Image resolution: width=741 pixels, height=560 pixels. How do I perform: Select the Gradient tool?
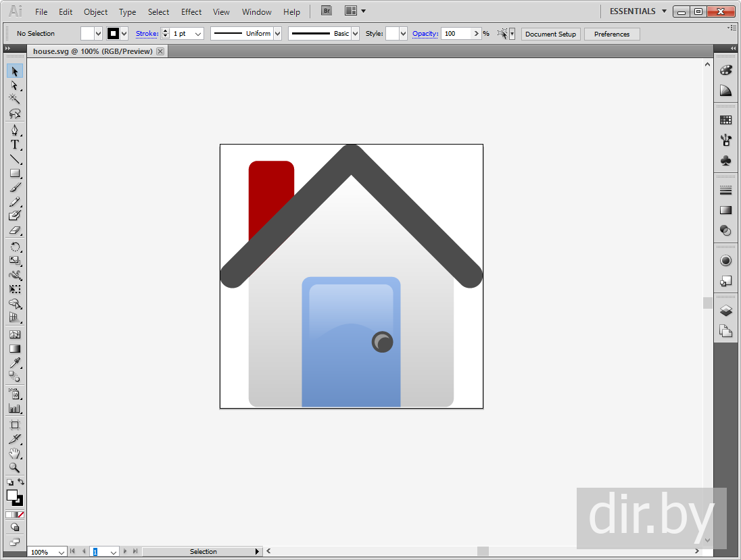(x=15, y=349)
